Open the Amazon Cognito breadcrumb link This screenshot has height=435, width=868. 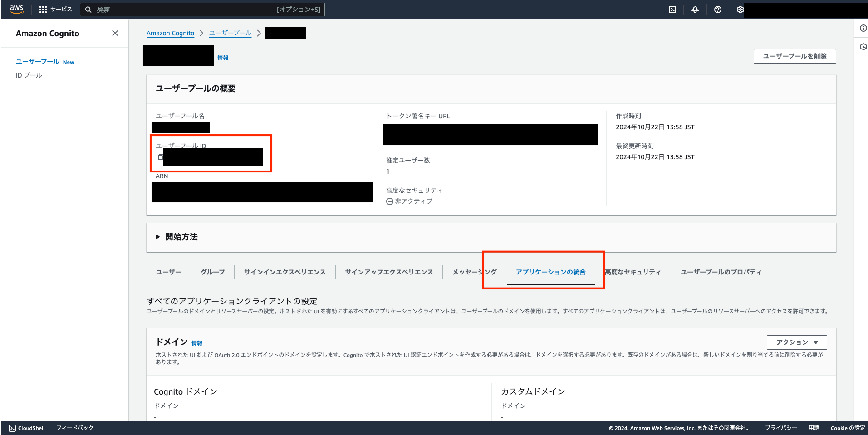point(170,33)
